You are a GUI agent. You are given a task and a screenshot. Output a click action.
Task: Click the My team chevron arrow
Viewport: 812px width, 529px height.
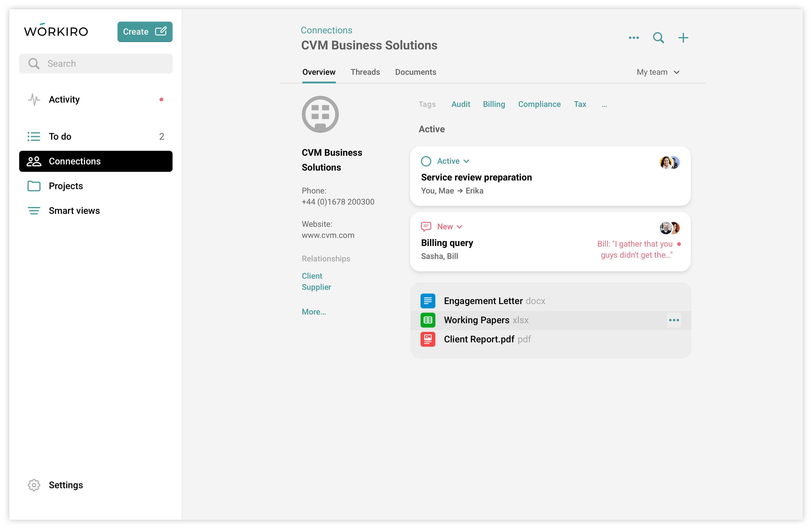(677, 72)
